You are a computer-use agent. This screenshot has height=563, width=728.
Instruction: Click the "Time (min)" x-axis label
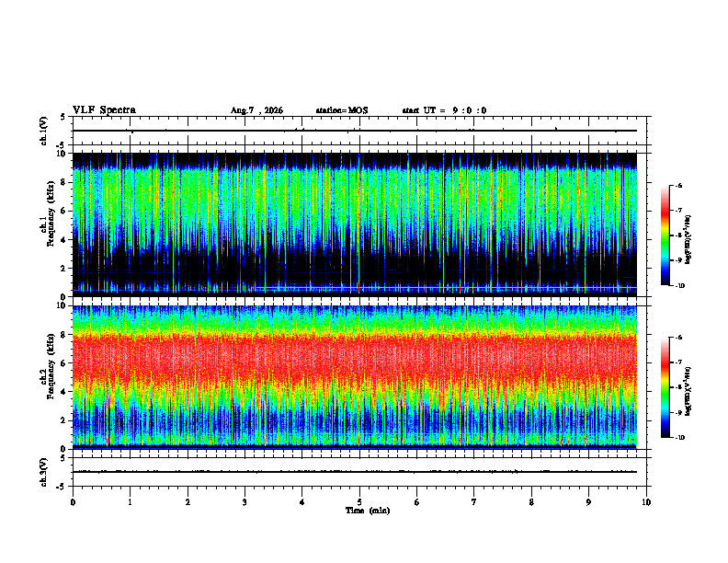click(x=368, y=511)
